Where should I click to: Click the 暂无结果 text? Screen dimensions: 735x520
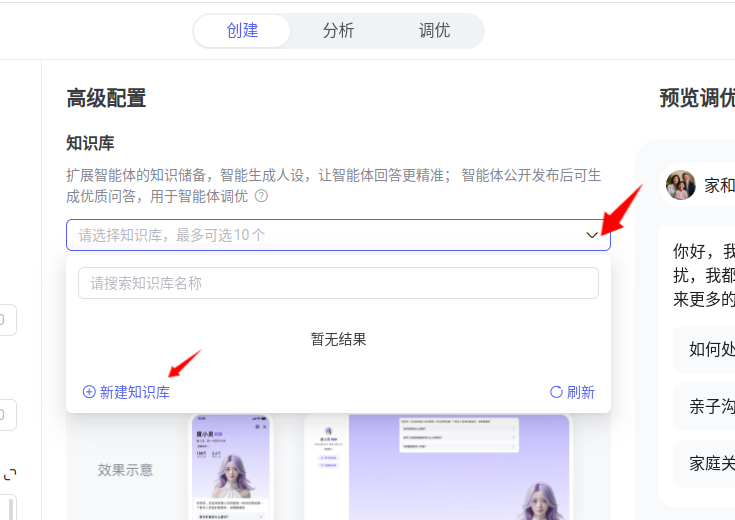338,339
